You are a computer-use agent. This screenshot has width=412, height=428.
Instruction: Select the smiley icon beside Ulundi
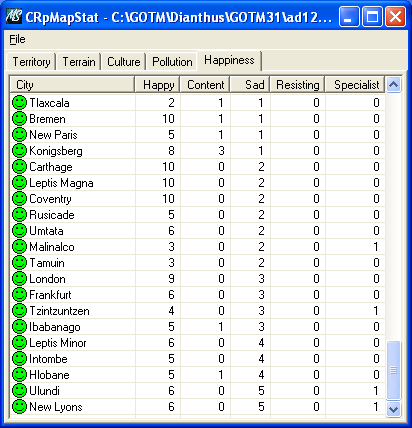coord(19,391)
